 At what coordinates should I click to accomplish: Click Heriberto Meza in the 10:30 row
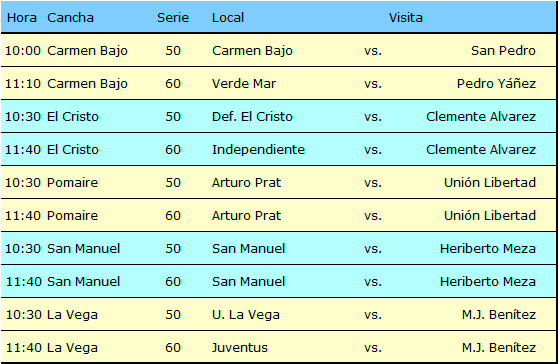488,249
